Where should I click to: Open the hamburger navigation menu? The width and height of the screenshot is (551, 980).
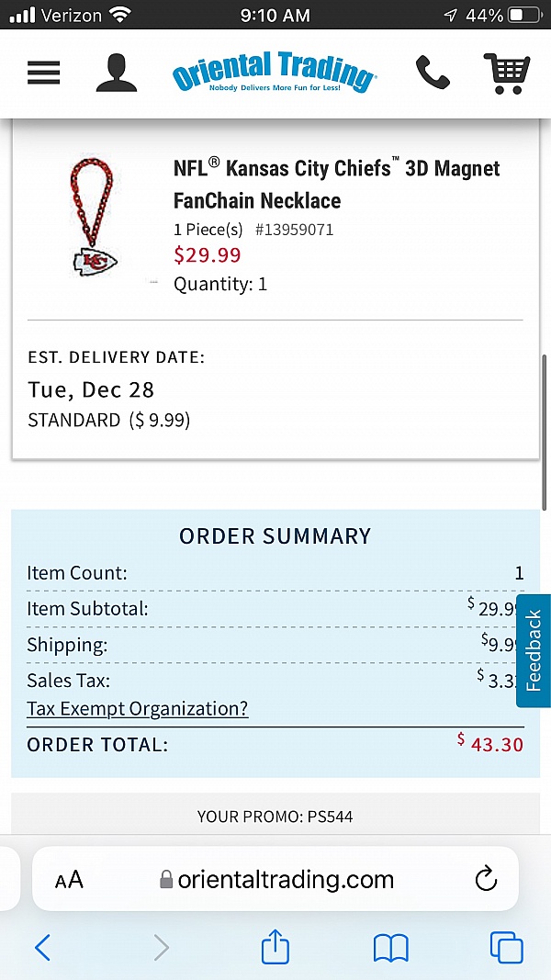[43, 73]
